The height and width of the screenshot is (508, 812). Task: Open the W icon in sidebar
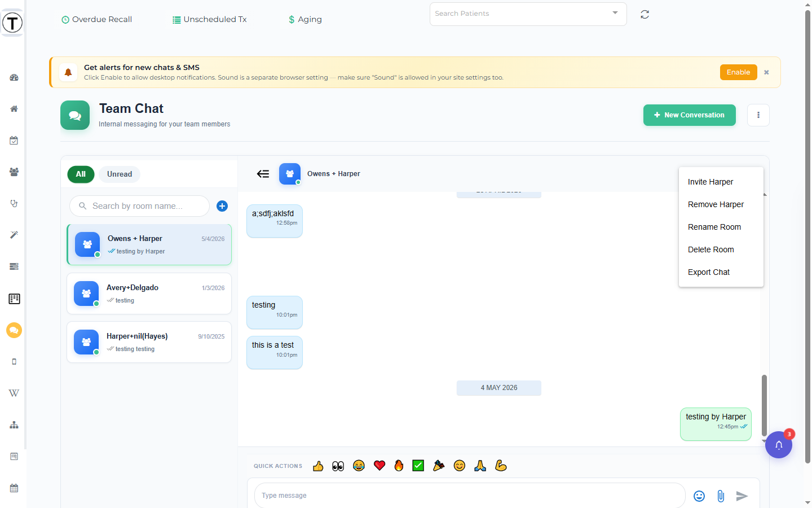point(14,393)
